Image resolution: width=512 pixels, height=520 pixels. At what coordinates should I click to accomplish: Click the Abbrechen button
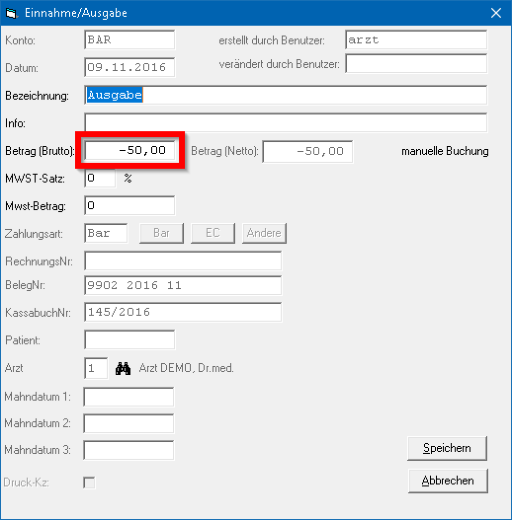coord(448,481)
